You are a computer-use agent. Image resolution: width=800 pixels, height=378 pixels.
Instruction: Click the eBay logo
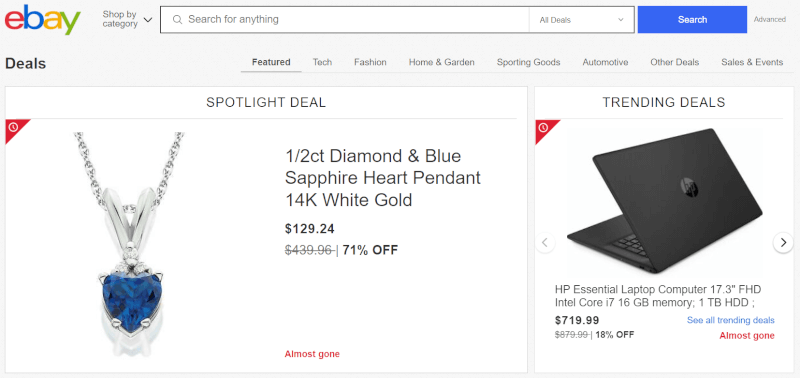[43, 19]
